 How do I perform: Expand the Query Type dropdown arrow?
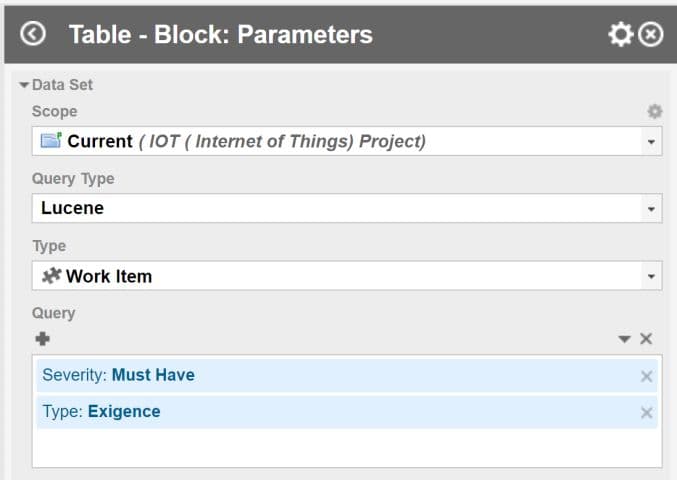pyautogui.click(x=652, y=209)
